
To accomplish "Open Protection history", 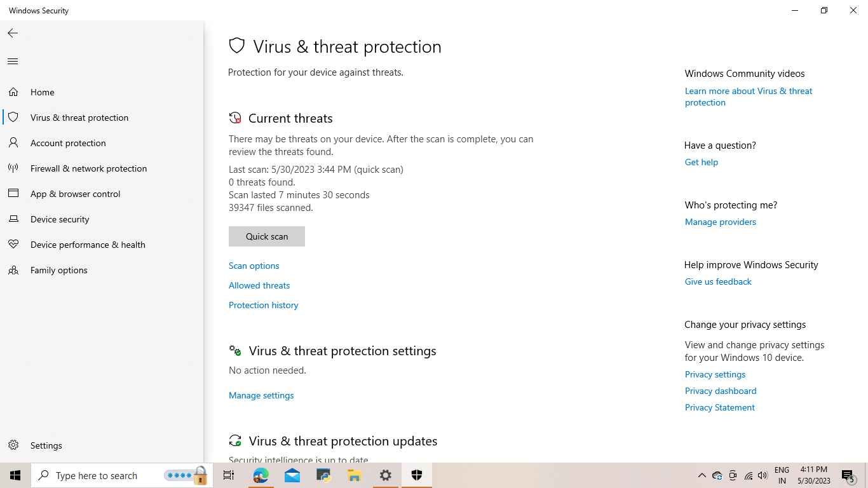I will (264, 305).
